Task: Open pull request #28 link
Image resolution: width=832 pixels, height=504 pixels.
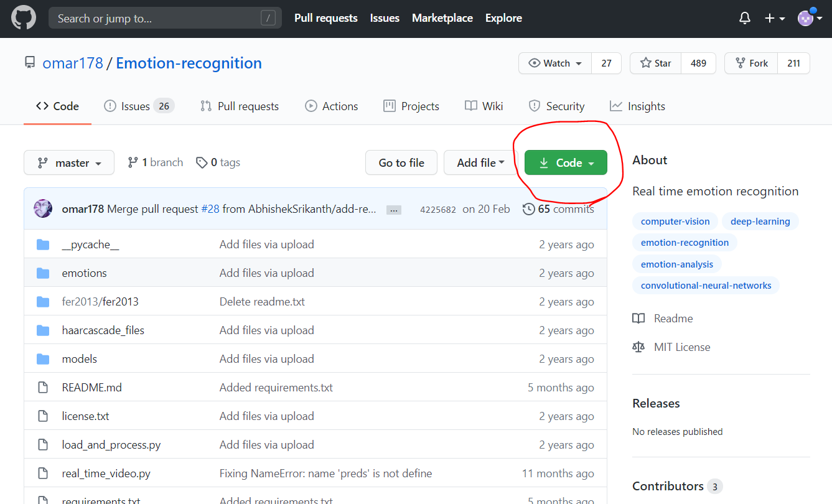Action: [x=210, y=209]
